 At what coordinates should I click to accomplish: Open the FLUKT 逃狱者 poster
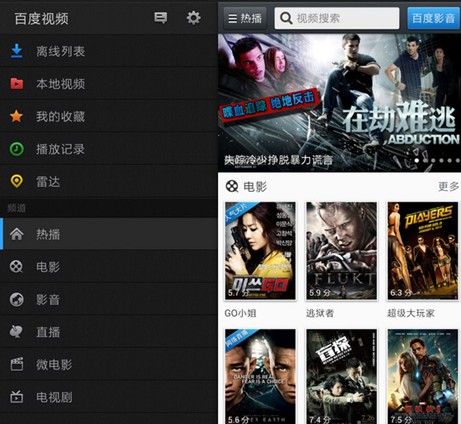click(x=342, y=251)
